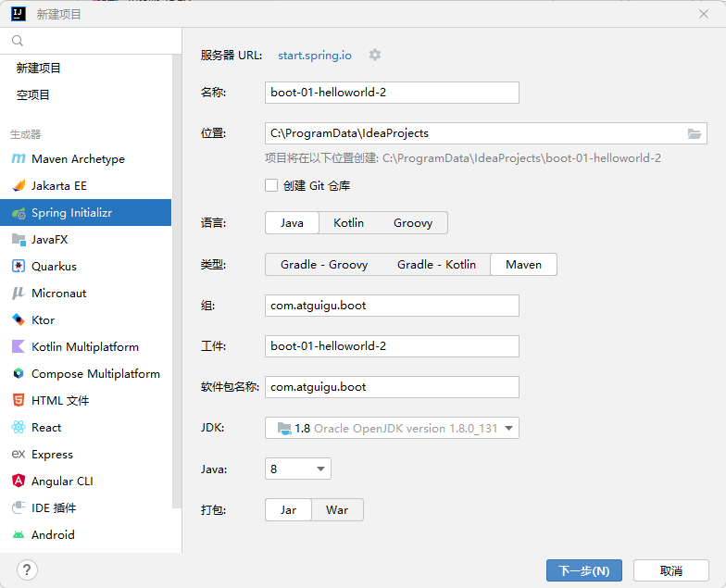Open the JDK version dropdown
This screenshot has height=588, width=726.
(392, 428)
